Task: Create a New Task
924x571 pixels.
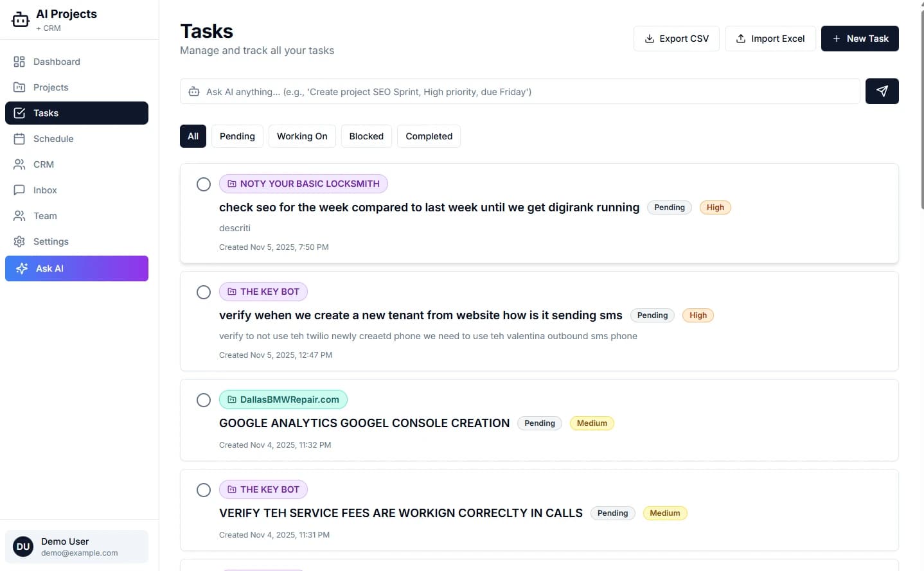Action: (860, 39)
